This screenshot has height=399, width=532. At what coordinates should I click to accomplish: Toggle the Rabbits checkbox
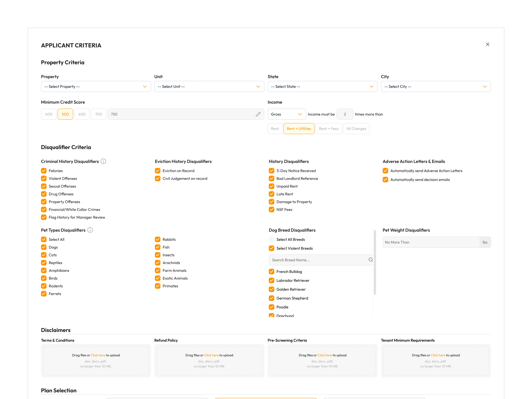click(x=158, y=240)
